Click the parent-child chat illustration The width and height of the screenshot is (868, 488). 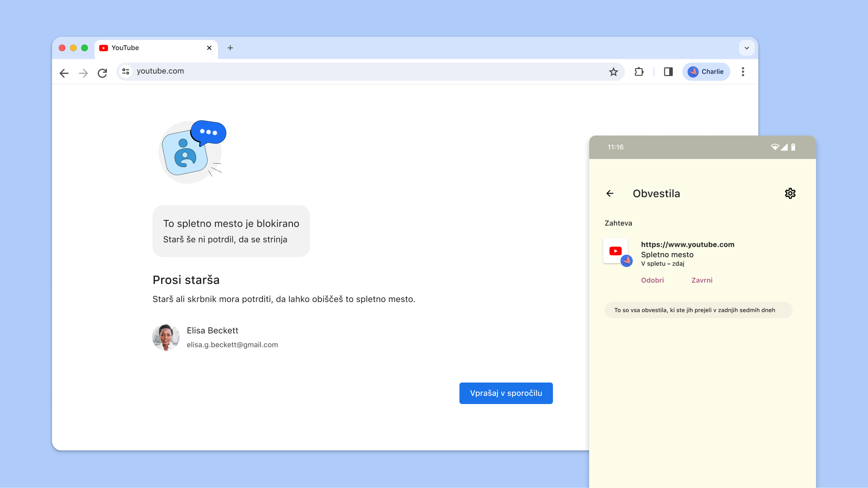(192, 152)
